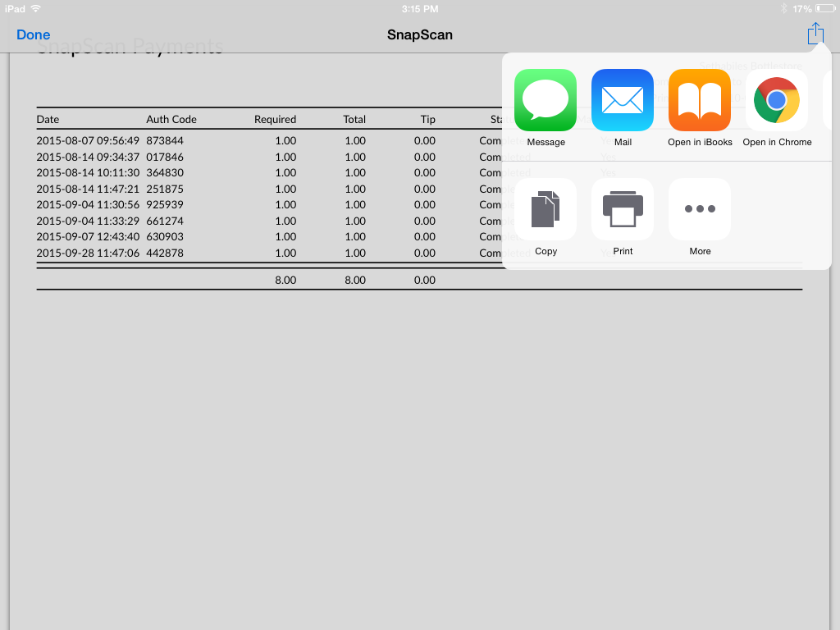Select auth code 873844
This screenshot has height=630, width=840.
[165, 141]
